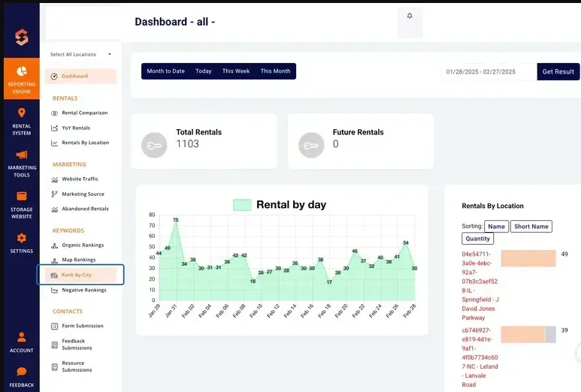
Task: Click the Resource Submissions icon
Action: [x=54, y=366]
